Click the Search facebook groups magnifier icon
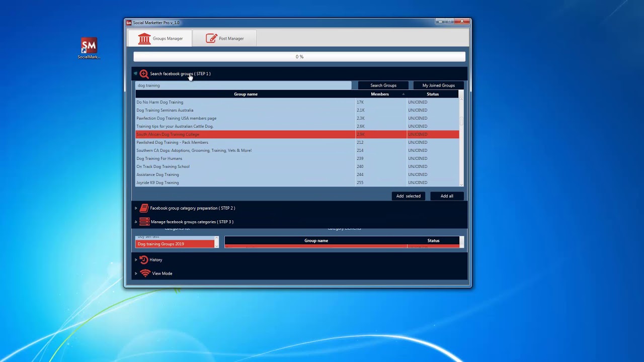 [x=144, y=74]
